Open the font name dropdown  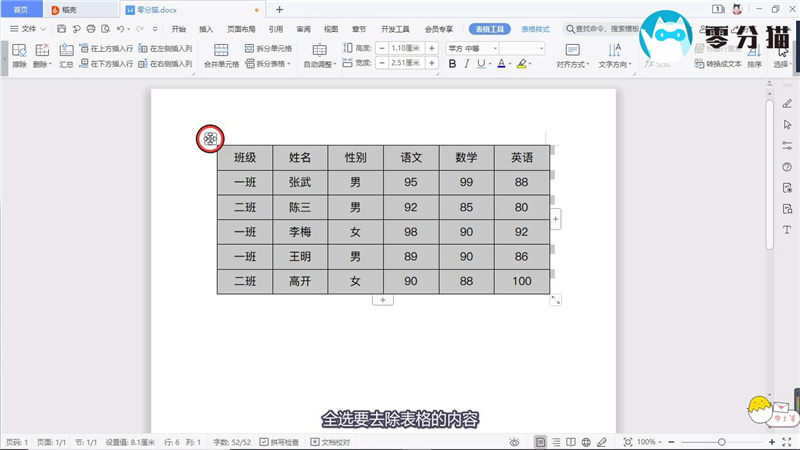point(470,48)
